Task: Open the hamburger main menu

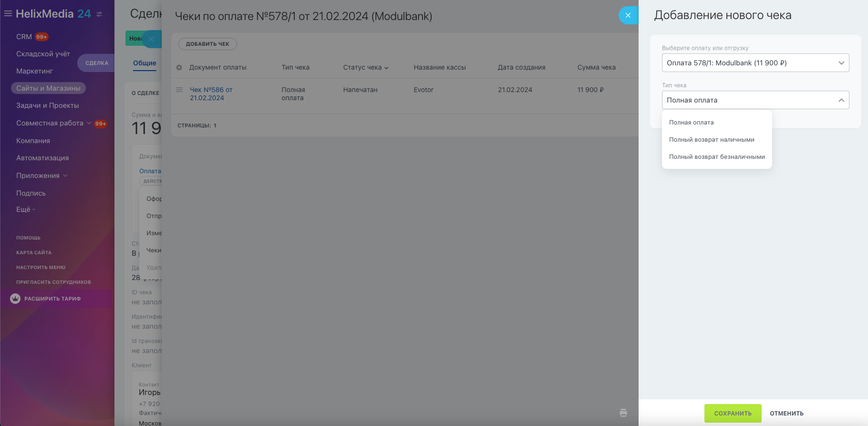Action: point(8,14)
